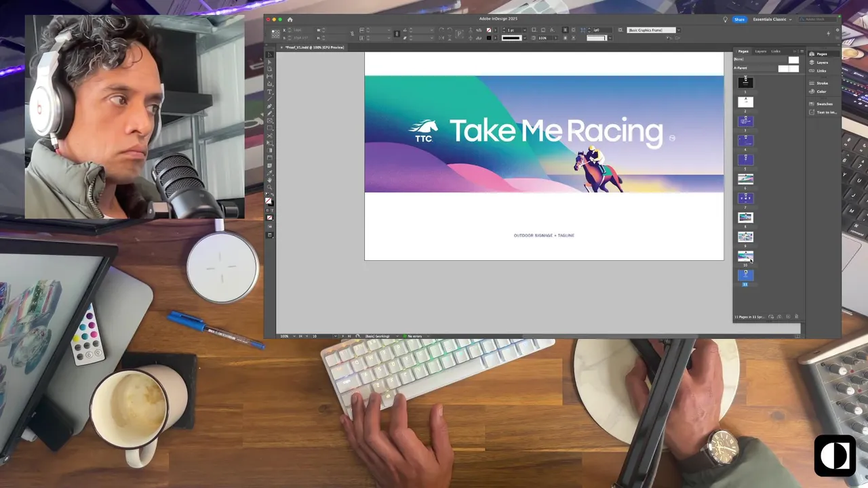Select page 8 thumbnail in Pages panel
This screenshot has height=488, width=868.
point(745,217)
